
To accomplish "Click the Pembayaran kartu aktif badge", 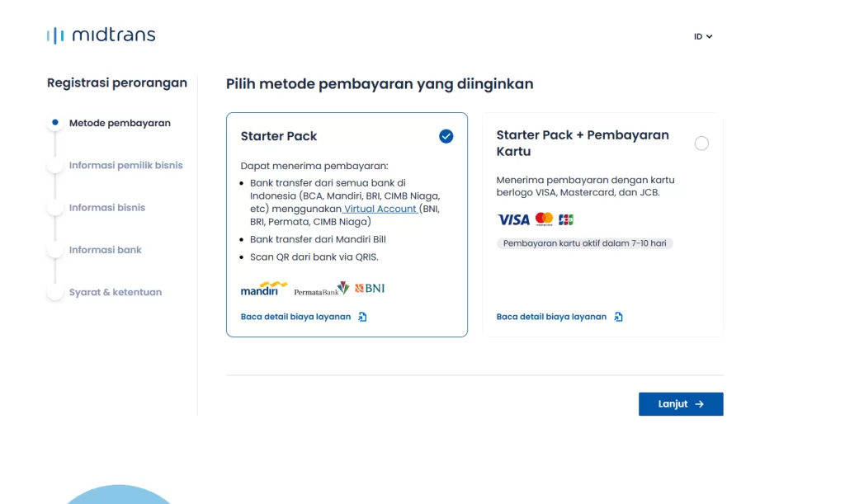I will coord(584,243).
